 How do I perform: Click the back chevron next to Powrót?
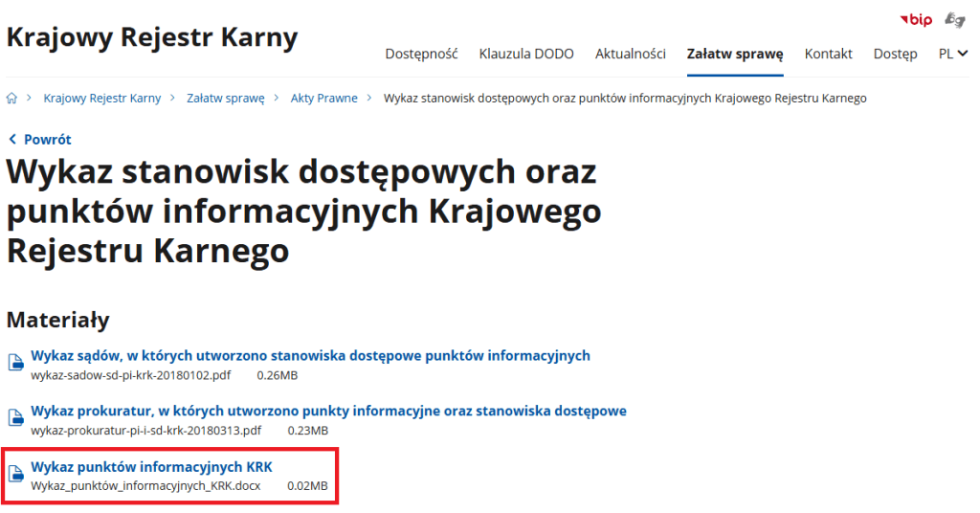click(11, 140)
